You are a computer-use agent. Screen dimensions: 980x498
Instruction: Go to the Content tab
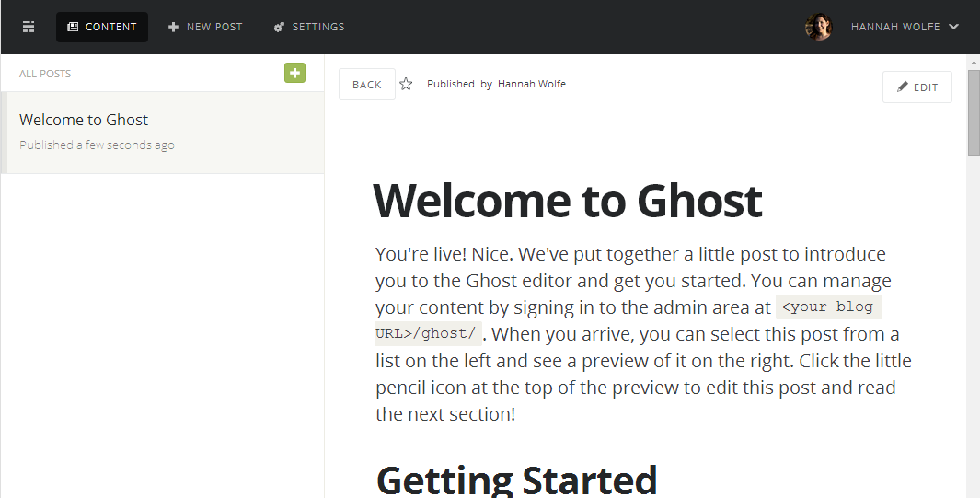pos(102,27)
